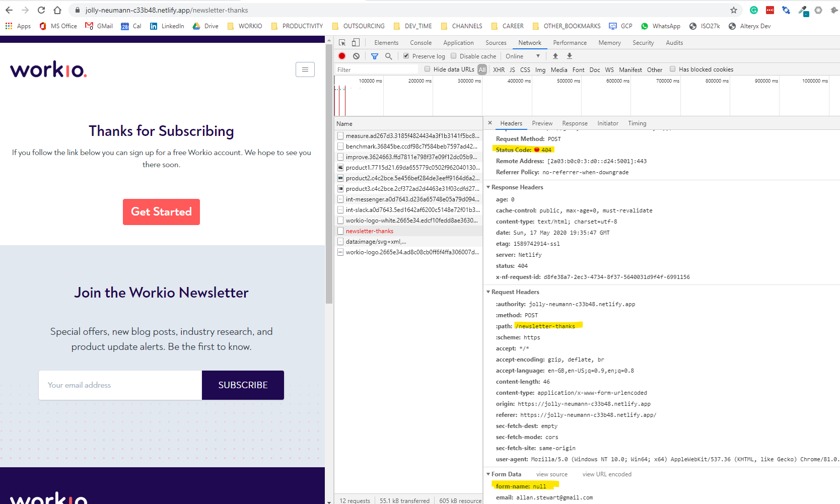Switch to the Console tab
Screen dimensions: 840x504
tap(421, 43)
